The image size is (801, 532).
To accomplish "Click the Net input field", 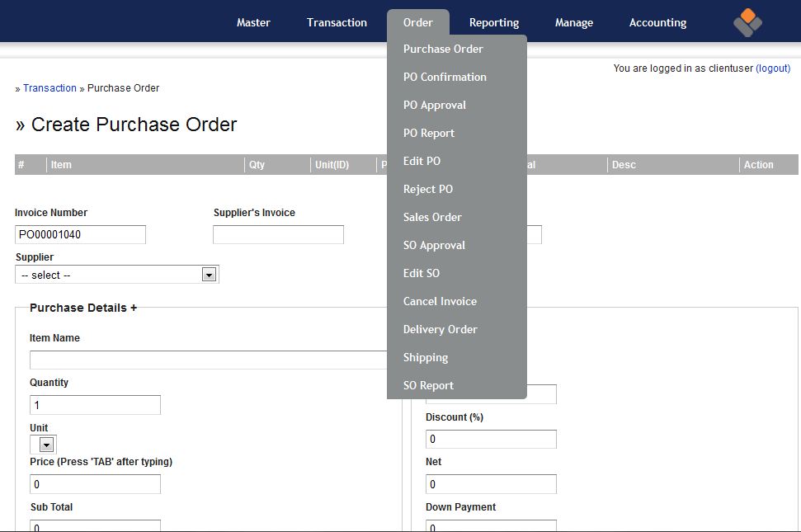I will 491,484.
